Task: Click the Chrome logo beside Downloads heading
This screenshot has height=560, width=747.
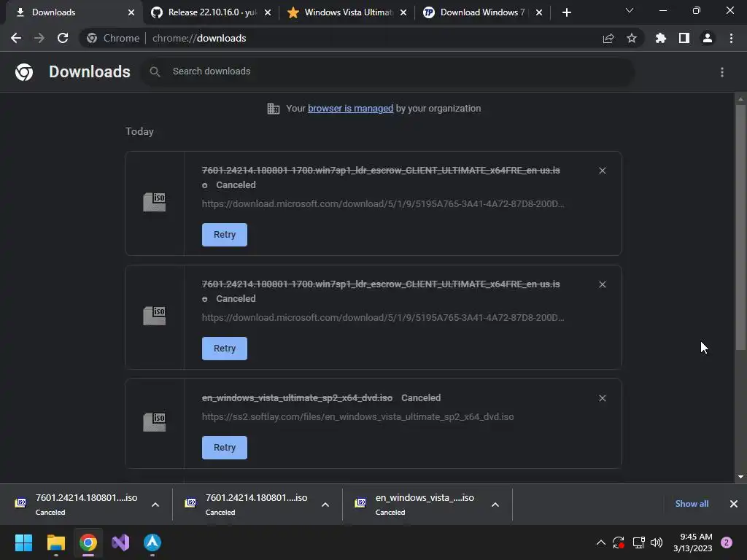Action: click(24, 72)
